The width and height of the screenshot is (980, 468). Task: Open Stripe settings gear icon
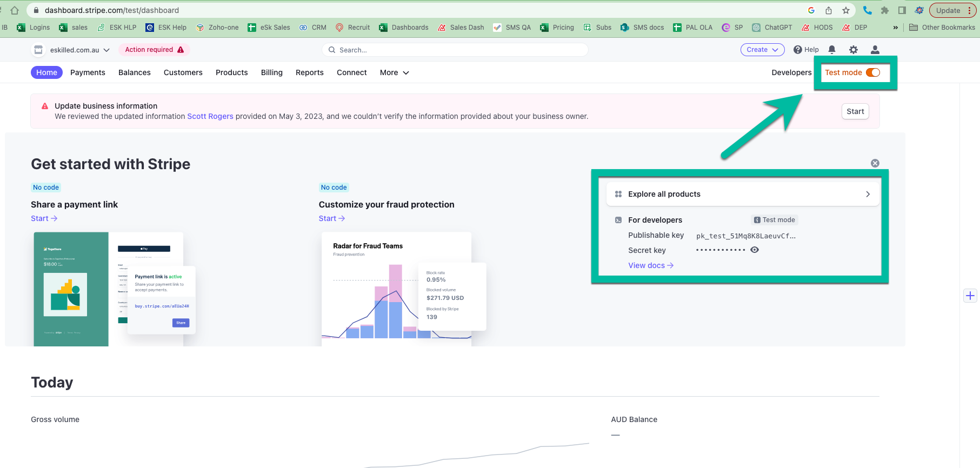click(854, 50)
